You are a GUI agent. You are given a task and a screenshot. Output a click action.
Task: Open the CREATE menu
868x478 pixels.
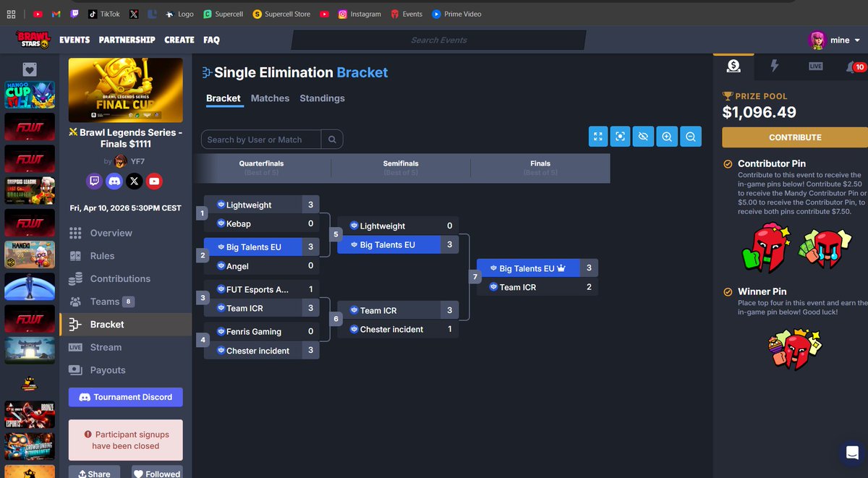click(x=179, y=40)
